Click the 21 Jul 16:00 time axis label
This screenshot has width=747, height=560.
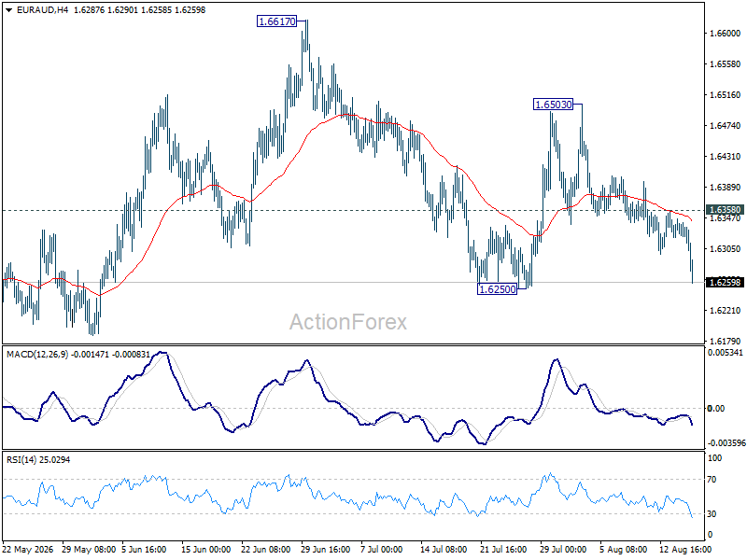[503, 550]
